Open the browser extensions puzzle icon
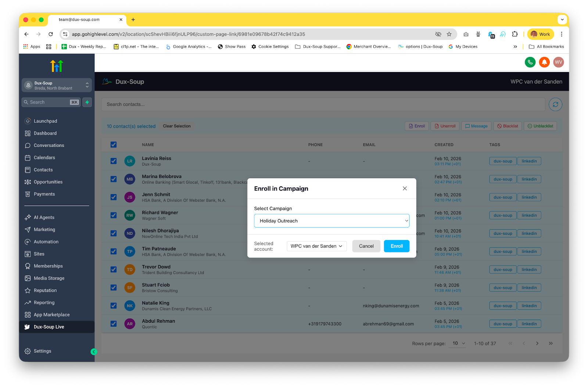The image size is (588, 387). [x=515, y=34]
